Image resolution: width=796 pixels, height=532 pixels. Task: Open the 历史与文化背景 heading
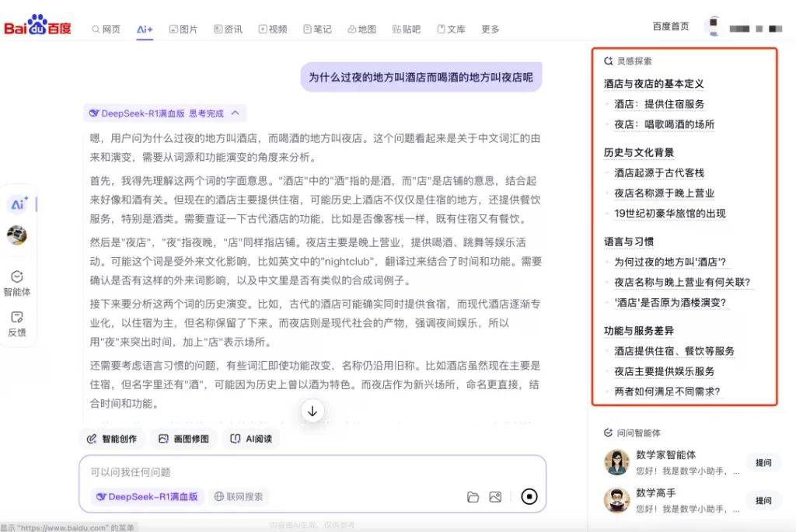click(x=639, y=153)
